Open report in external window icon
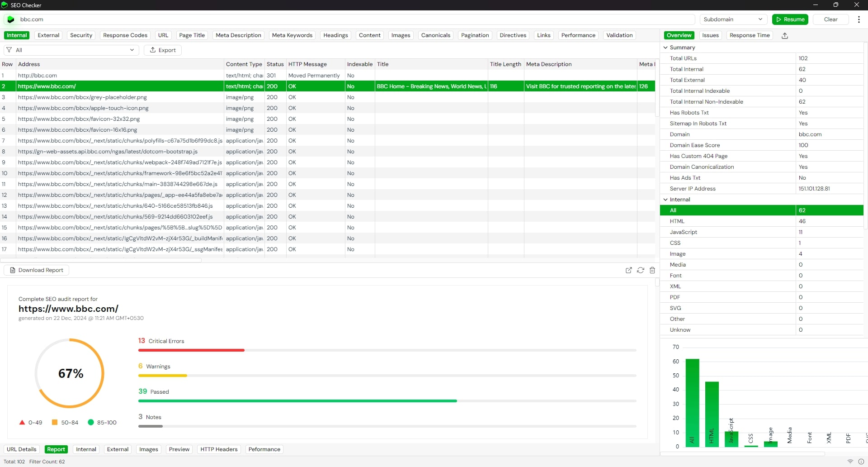 [628, 270]
